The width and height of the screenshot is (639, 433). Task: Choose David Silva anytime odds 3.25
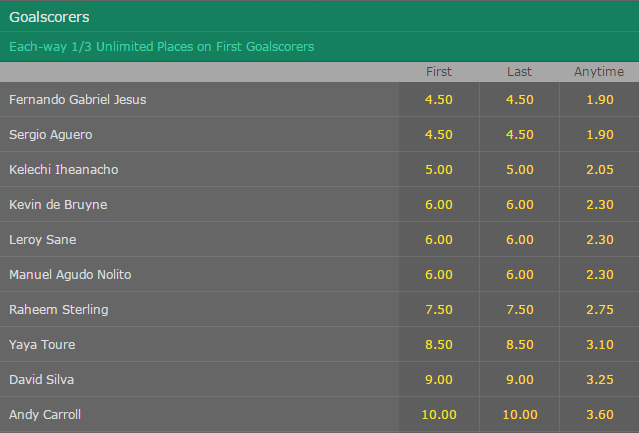click(x=599, y=380)
